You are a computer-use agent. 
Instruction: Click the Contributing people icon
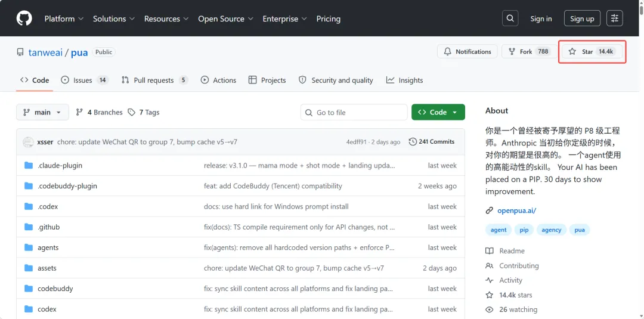pos(489,265)
